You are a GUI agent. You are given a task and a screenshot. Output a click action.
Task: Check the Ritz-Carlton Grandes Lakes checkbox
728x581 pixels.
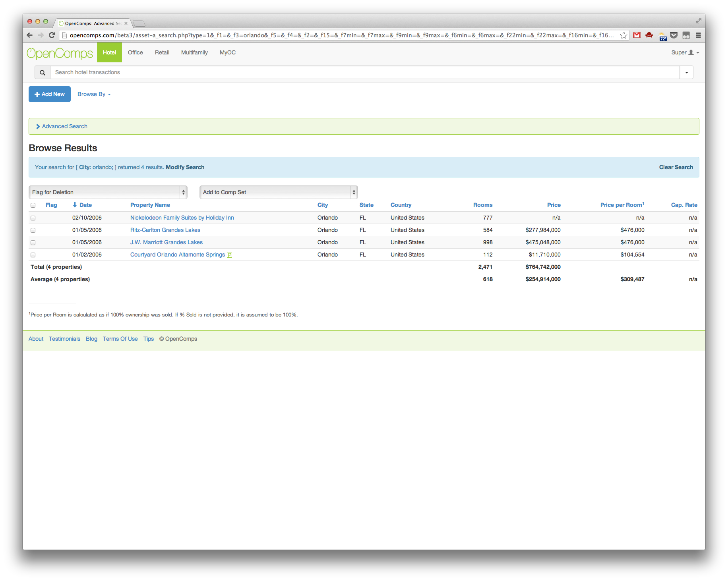[33, 230]
